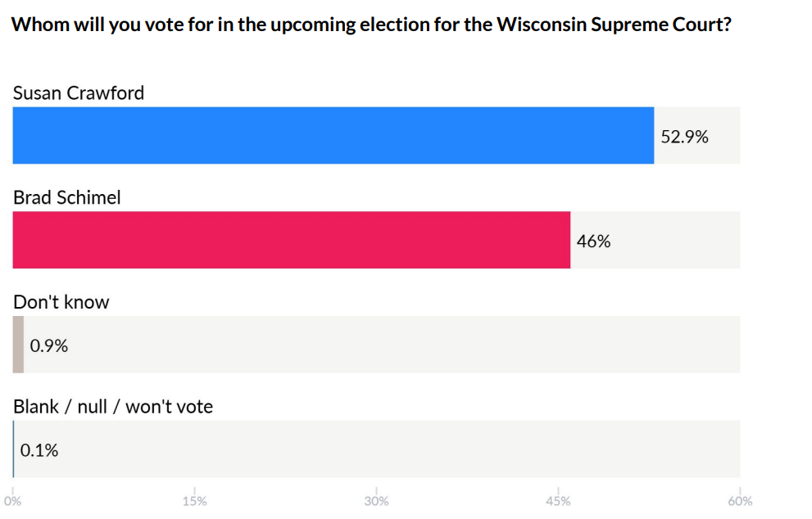Click the 30% axis tick label
This screenshot has width=812, height=519.
pos(377,501)
